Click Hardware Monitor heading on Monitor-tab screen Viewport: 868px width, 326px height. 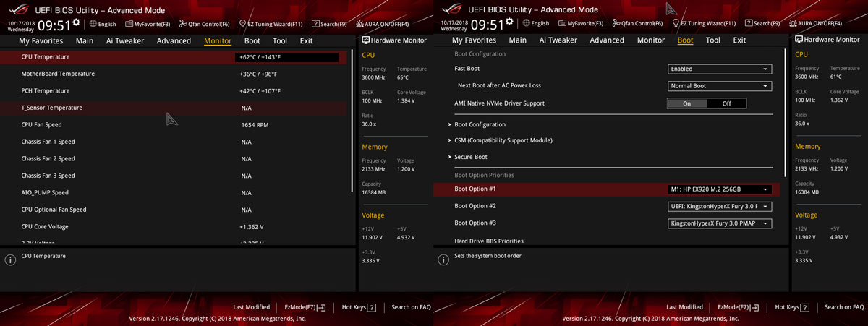pos(394,40)
